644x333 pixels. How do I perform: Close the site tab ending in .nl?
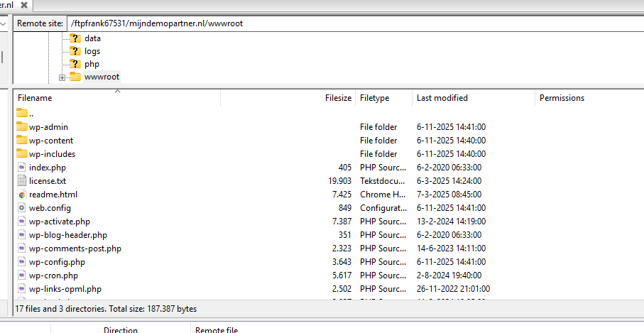click(x=24, y=5)
